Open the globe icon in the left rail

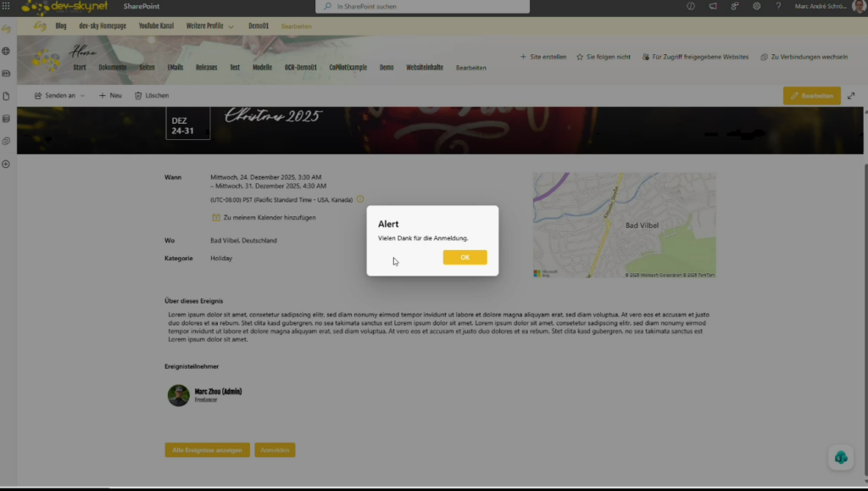(6, 51)
